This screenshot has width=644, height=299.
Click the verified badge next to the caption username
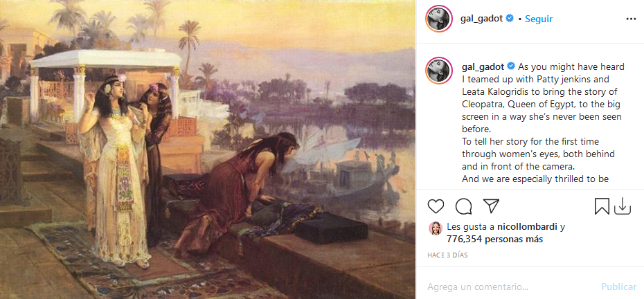click(511, 66)
